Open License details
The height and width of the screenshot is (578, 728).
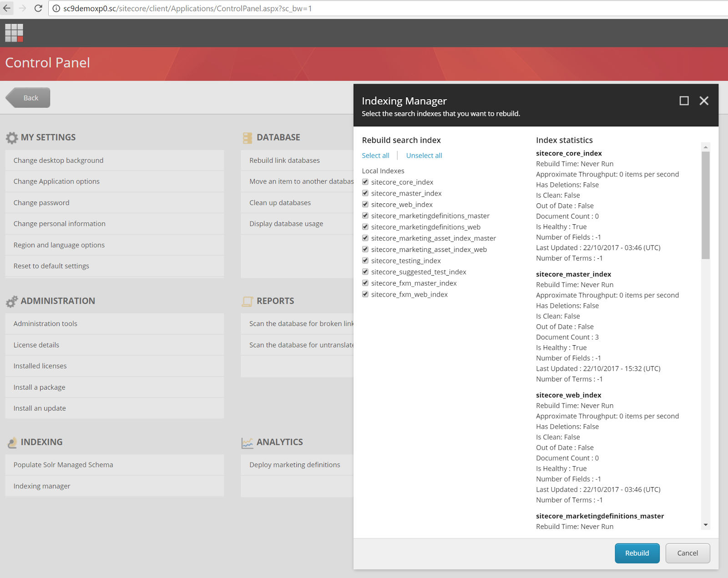coord(115,345)
